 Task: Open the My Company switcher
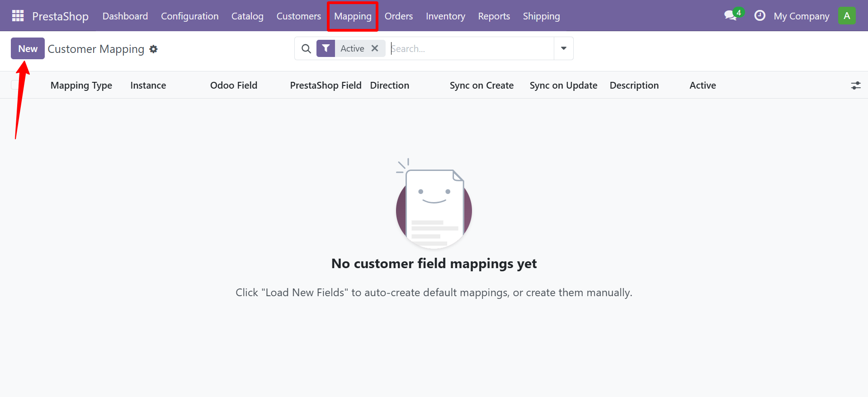[802, 16]
